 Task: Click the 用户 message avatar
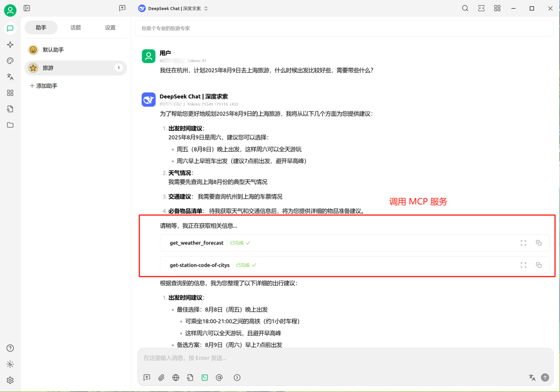point(149,56)
